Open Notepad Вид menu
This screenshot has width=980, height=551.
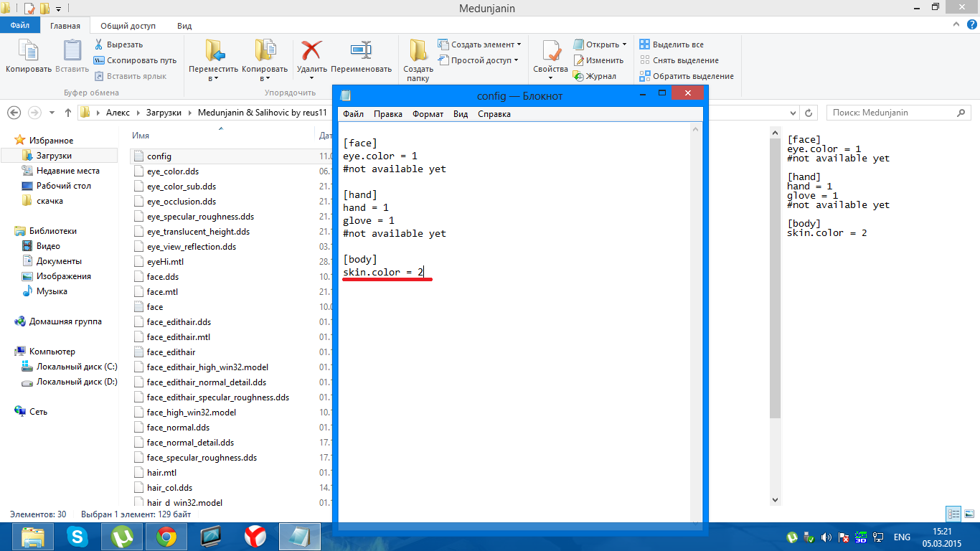[x=461, y=114]
